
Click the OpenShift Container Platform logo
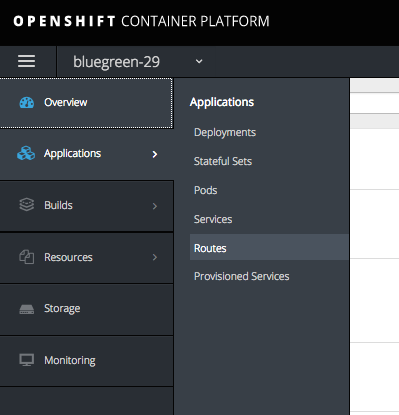click(141, 21)
